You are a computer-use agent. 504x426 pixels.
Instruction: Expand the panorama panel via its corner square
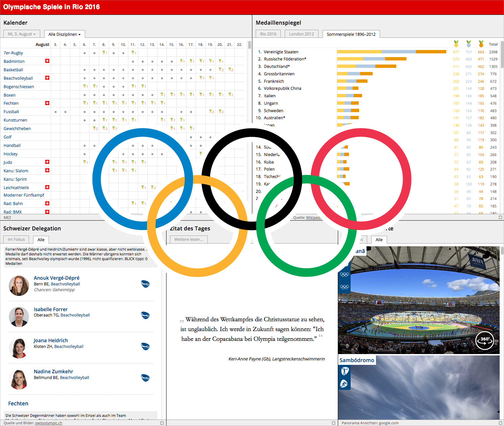(x=500, y=423)
